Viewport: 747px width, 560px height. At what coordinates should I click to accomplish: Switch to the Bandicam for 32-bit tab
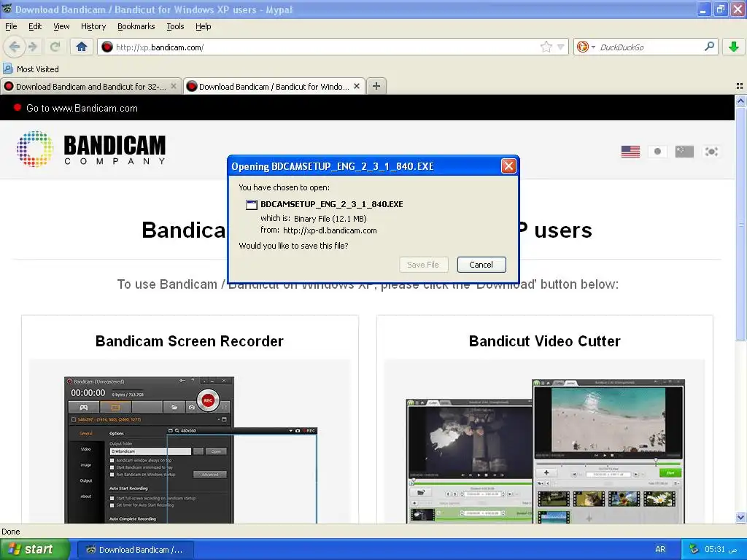[90, 86]
